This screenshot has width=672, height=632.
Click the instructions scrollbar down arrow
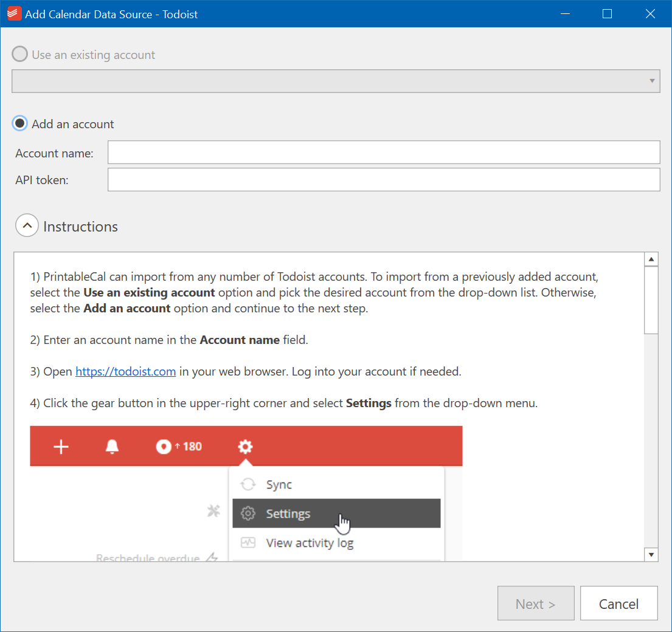tap(651, 554)
